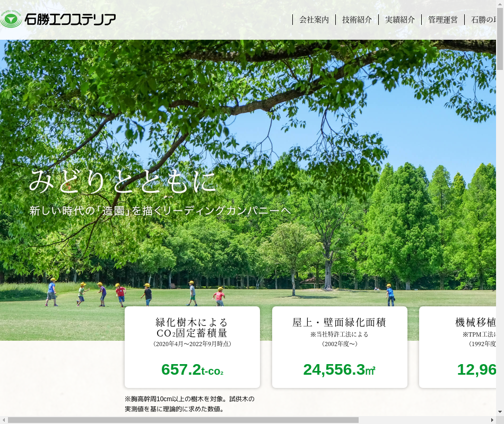Click the みどりとともに headline text
This screenshot has width=504, height=424.
123,181
